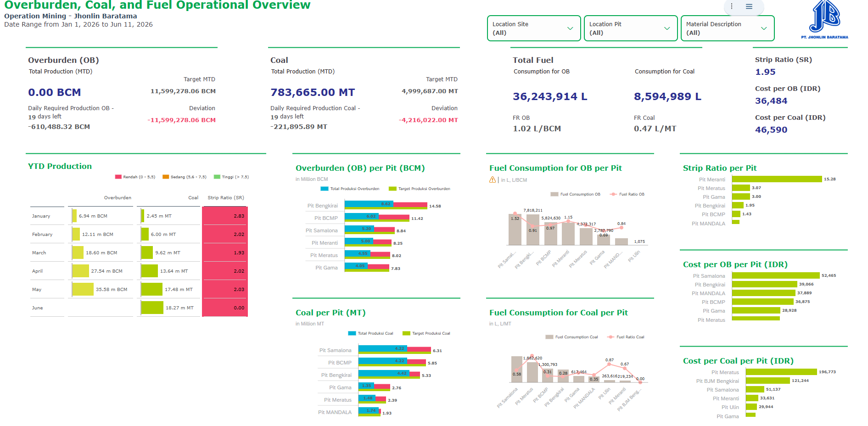Screen dimensions: 868x426
Task: Click the Cost per Coal value 46,590
Action: tap(771, 130)
